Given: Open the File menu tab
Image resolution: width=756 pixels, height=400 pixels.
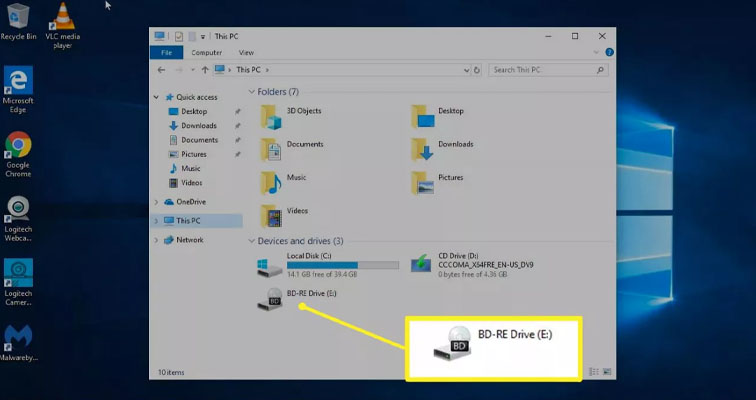Looking at the screenshot, I should click(166, 52).
